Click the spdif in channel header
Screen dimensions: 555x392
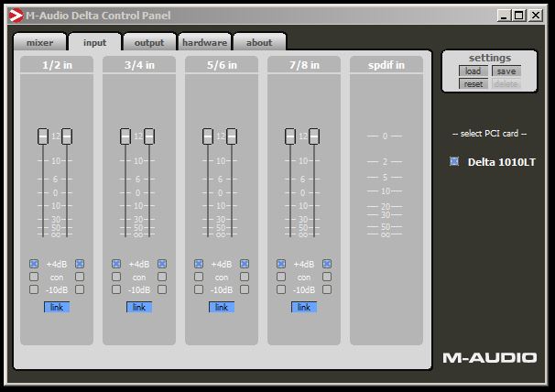tap(386, 65)
